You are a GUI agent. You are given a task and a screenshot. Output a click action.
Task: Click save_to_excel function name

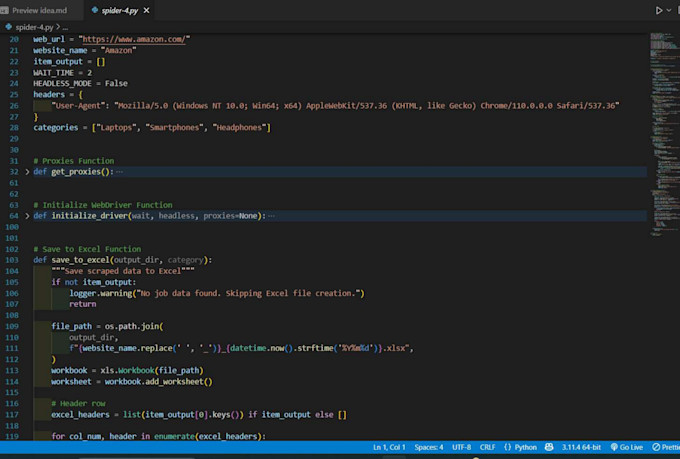click(x=81, y=260)
